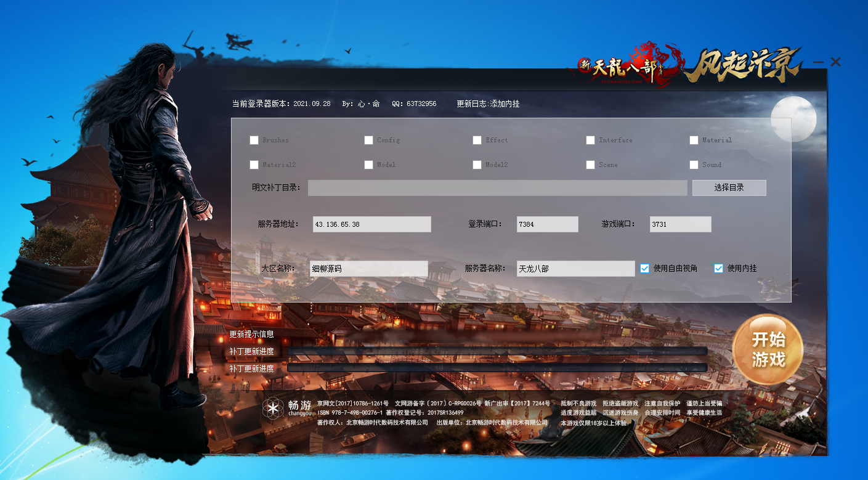Click 出版单位 北京畅游时代数码技术有限公司 text
This screenshot has width=868, height=480.
click(492, 423)
